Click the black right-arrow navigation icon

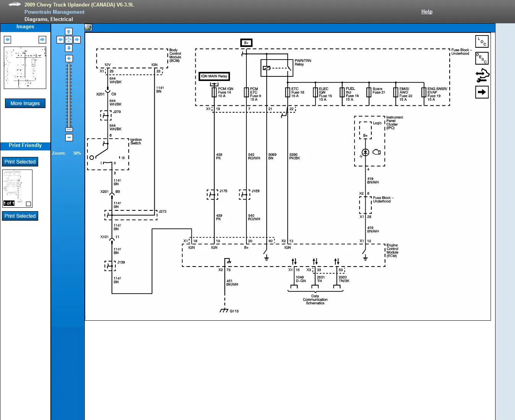click(482, 92)
